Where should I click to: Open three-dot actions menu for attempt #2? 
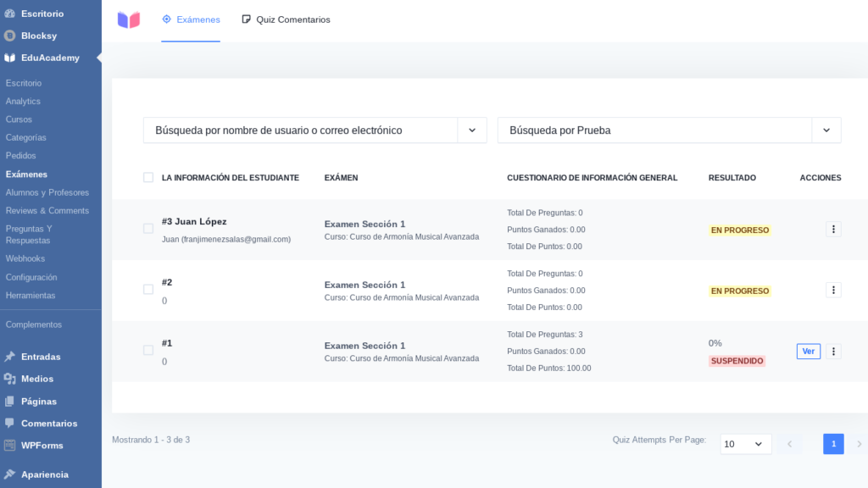833,290
